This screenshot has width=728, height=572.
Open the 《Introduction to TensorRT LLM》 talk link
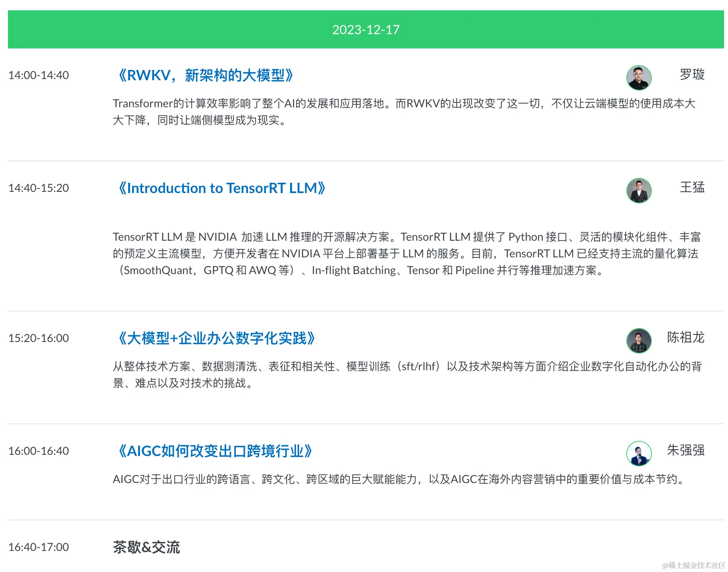click(x=221, y=188)
